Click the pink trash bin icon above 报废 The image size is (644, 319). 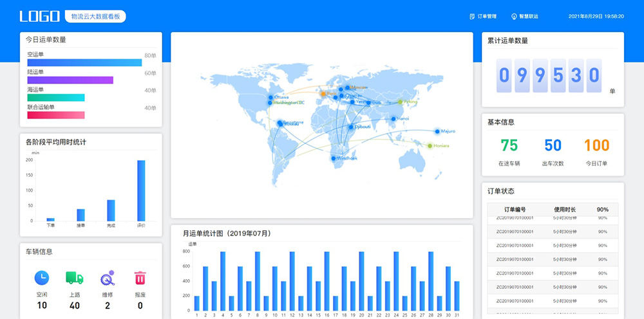(x=140, y=278)
